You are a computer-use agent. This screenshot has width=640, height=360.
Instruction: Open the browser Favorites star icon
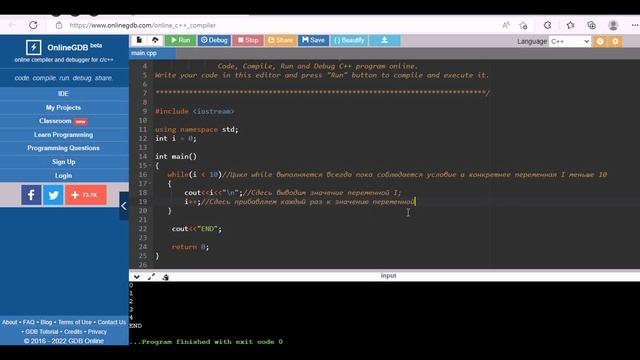click(570, 25)
